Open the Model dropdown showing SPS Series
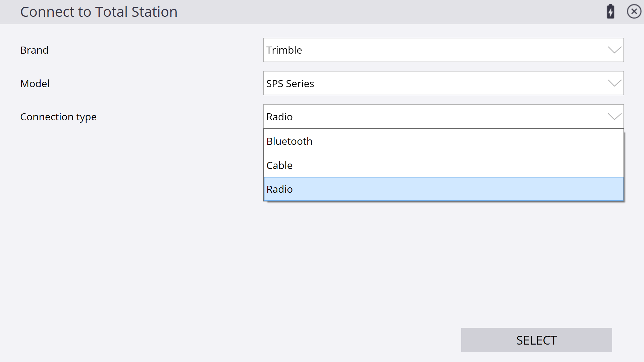The width and height of the screenshot is (644, 362). (443, 83)
